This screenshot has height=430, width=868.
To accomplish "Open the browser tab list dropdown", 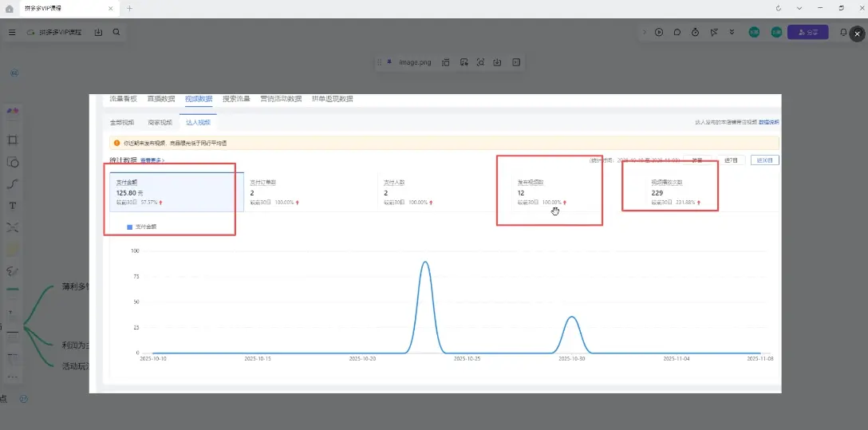I will click(x=799, y=8).
